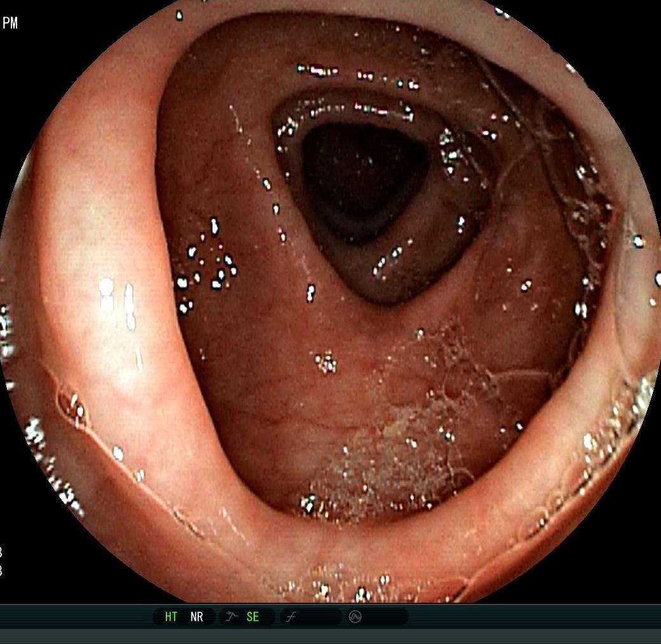This screenshot has height=644, width=661.
Task: Click the green HT indicator
Action: 171,617
